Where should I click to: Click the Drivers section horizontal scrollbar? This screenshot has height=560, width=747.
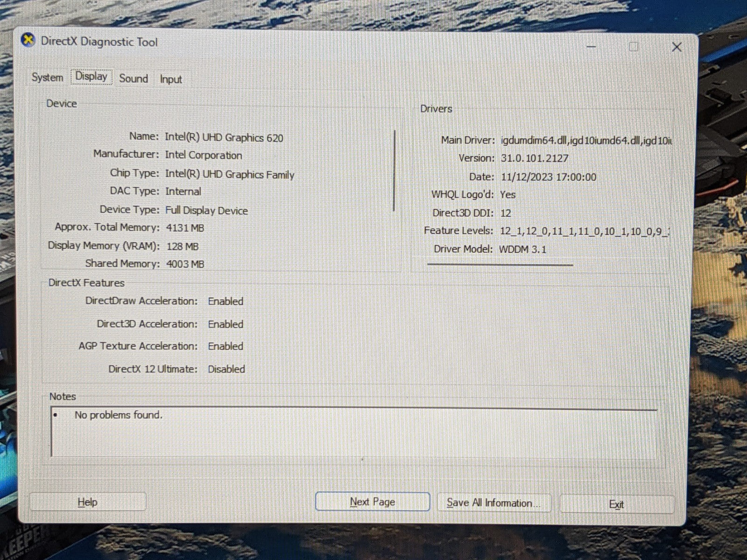point(500,265)
